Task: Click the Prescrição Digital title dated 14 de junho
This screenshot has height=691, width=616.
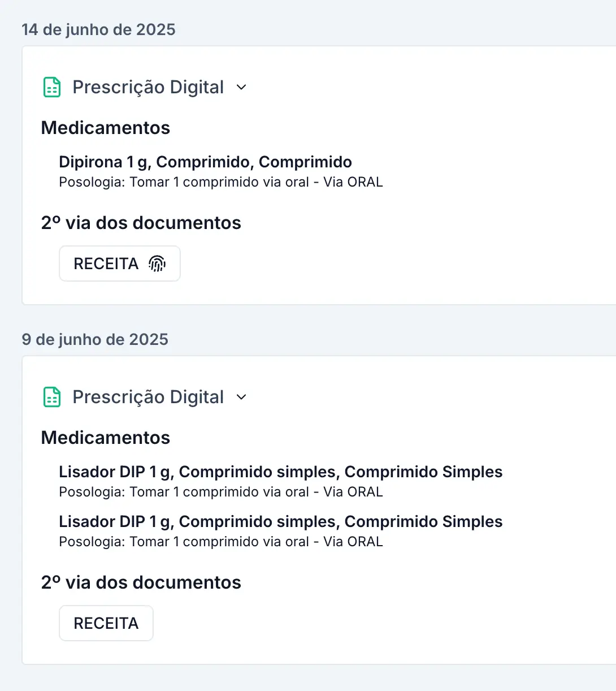Action: pyautogui.click(x=148, y=87)
